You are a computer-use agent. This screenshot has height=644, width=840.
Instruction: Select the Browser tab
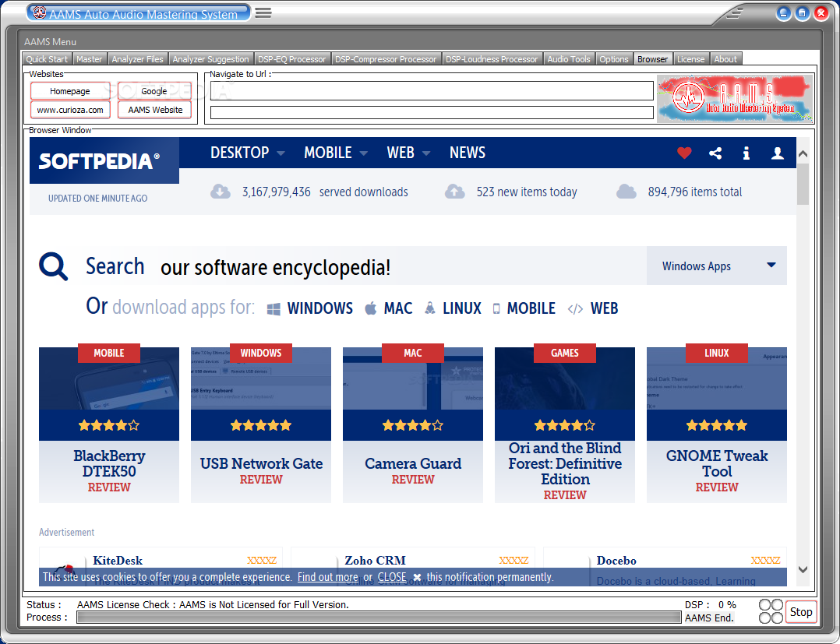pyautogui.click(x=652, y=59)
